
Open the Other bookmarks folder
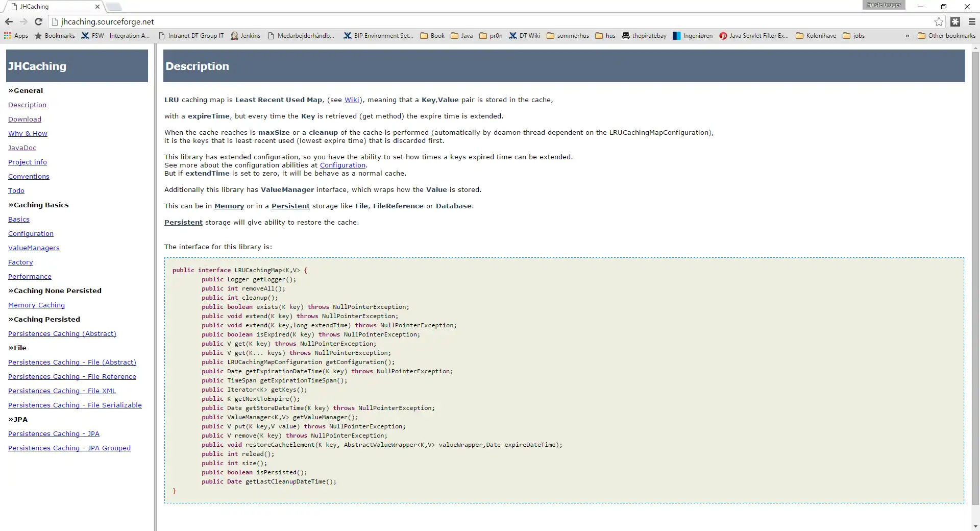(946, 36)
